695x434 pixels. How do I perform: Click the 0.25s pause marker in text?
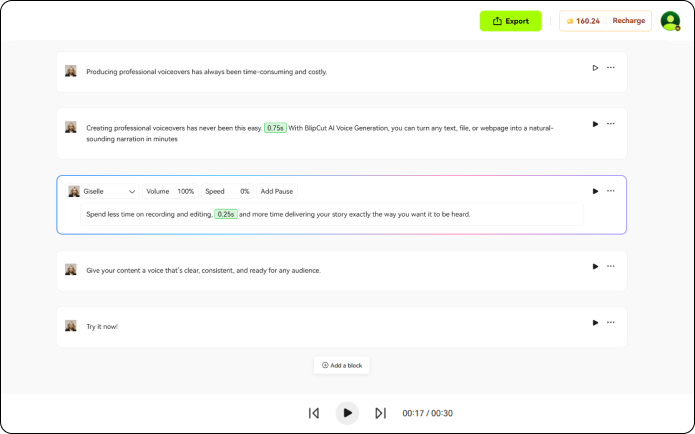click(x=226, y=214)
